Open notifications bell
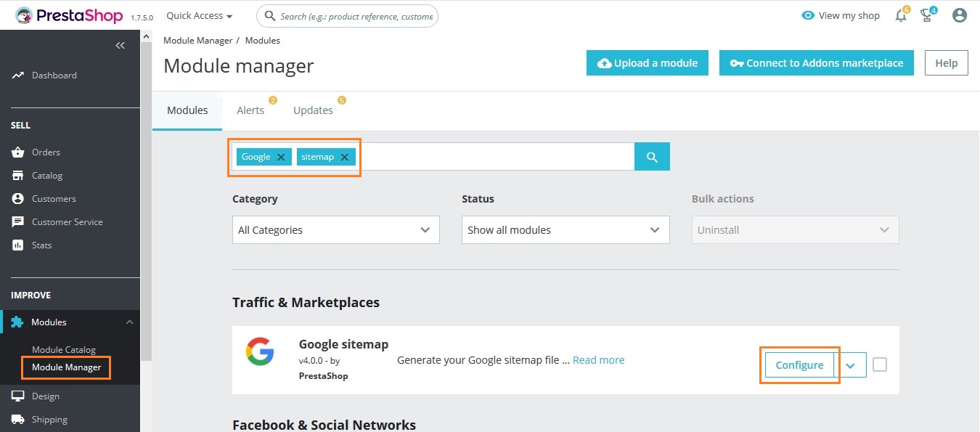Viewport: 980px width, 432px height. click(902, 15)
